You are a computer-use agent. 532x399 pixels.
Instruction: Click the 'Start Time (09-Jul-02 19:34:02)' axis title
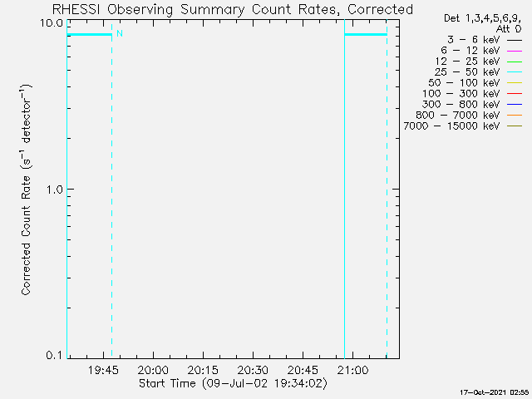[233, 383]
